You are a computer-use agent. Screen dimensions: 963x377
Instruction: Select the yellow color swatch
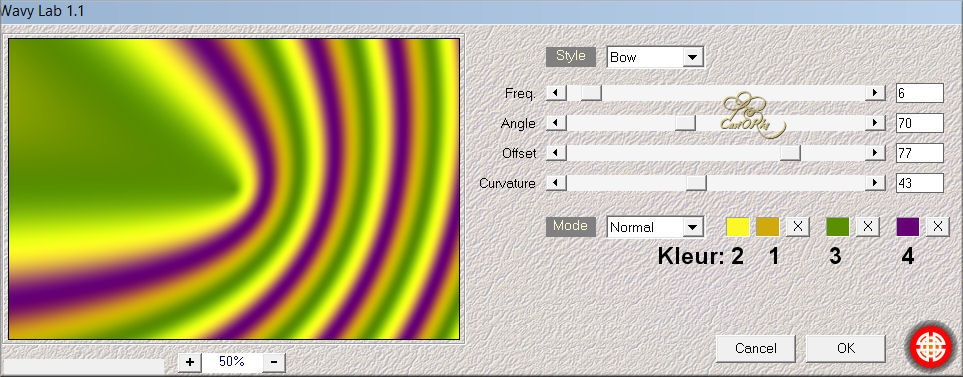point(738,227)
